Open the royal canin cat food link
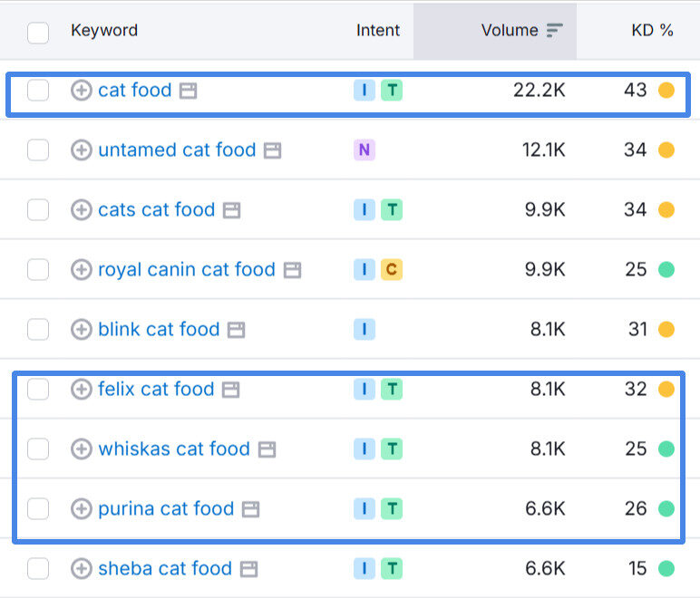 186,269
